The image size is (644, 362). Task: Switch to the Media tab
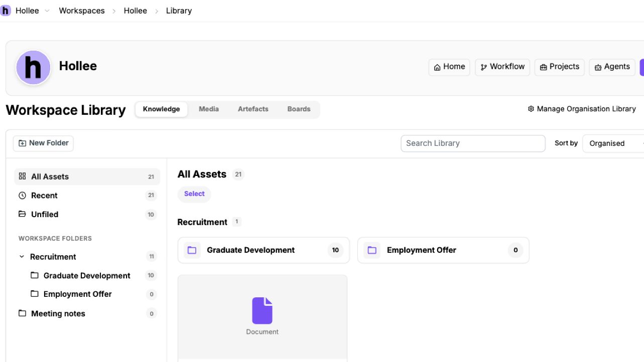tap(209, 109)
